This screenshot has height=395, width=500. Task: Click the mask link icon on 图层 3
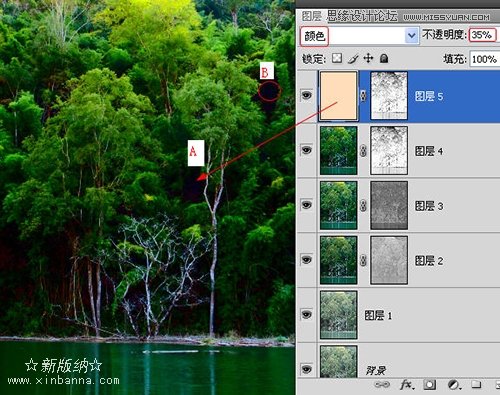[363, 205]
